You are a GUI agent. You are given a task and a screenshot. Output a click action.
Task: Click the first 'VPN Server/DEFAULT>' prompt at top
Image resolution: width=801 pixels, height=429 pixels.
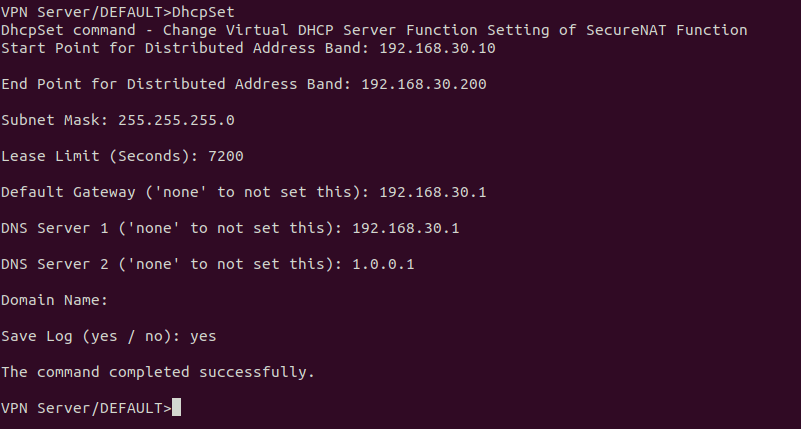(x=86, y=12)
